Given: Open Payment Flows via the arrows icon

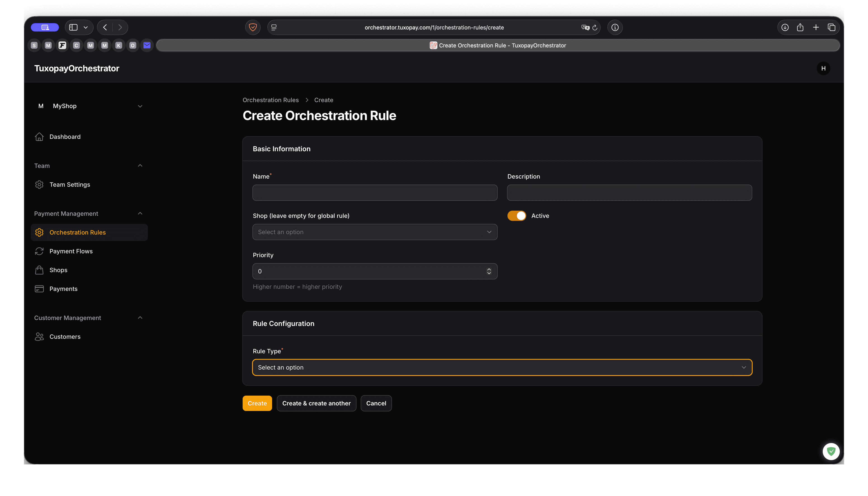Looking at the screenshot, I should point(39,251).
